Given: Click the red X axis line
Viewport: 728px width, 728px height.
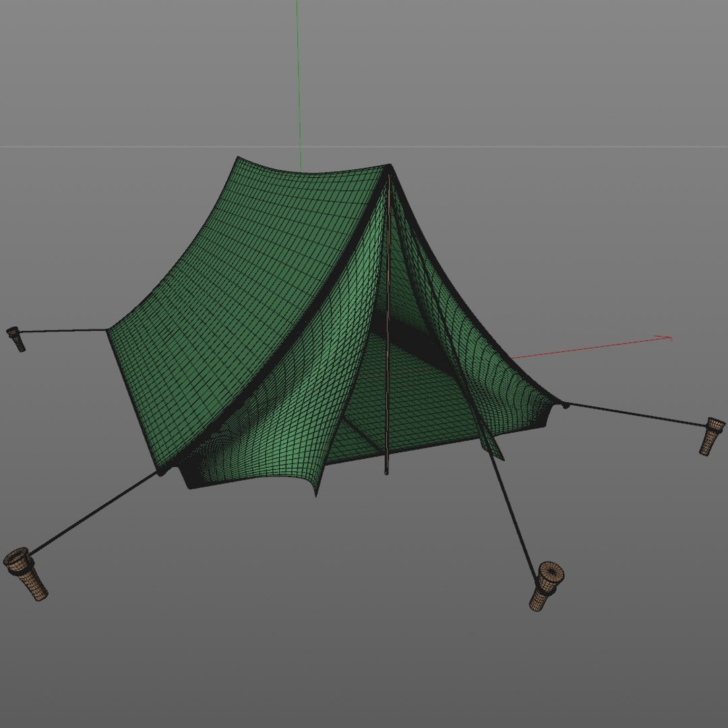Looking at the screenshot, I should pyautogui.click(x=592, y=347).
